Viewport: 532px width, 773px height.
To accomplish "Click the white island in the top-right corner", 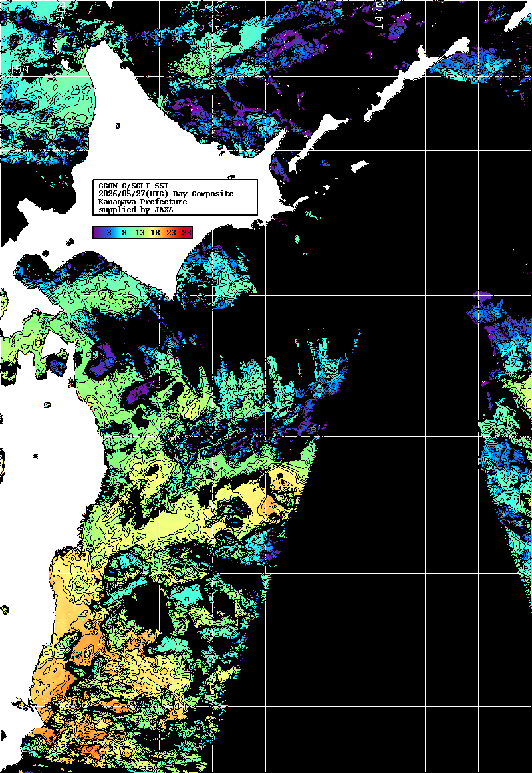I will 518,20.
